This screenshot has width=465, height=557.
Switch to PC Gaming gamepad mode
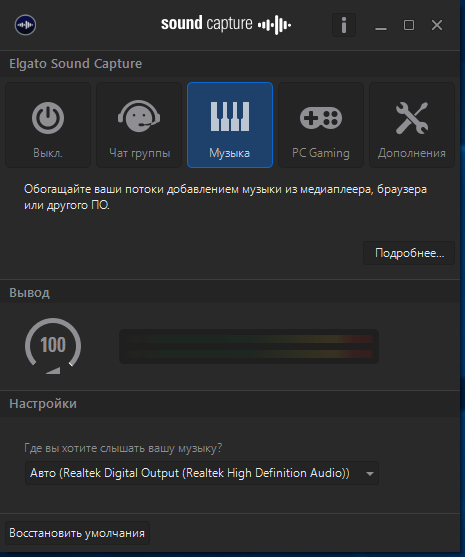321,125
